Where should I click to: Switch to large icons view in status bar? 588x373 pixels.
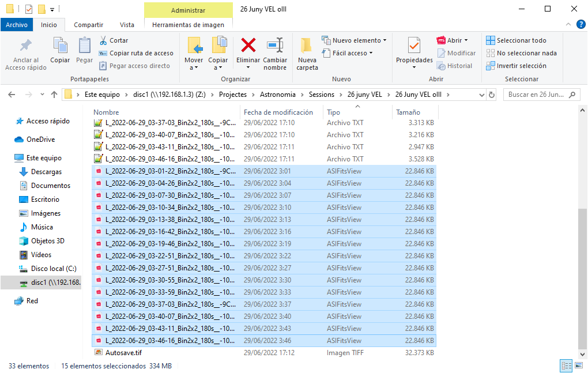[x=579, y=365]
